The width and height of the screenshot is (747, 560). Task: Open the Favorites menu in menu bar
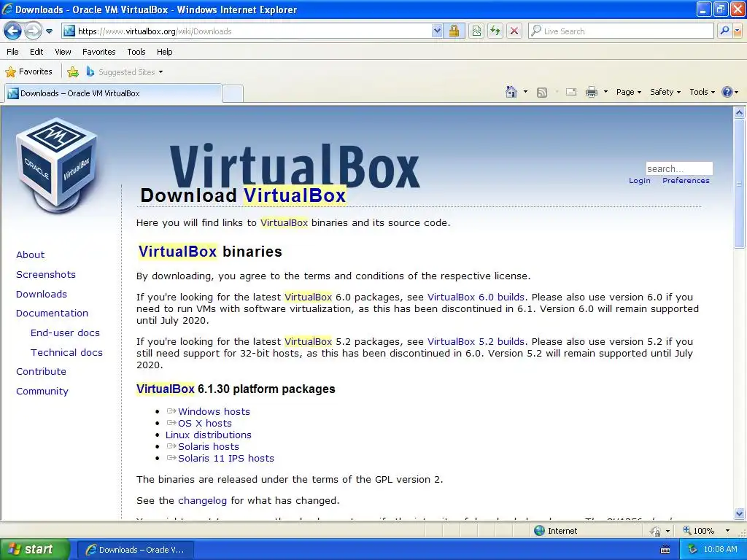pyautogui.click(x=99, y=52)
